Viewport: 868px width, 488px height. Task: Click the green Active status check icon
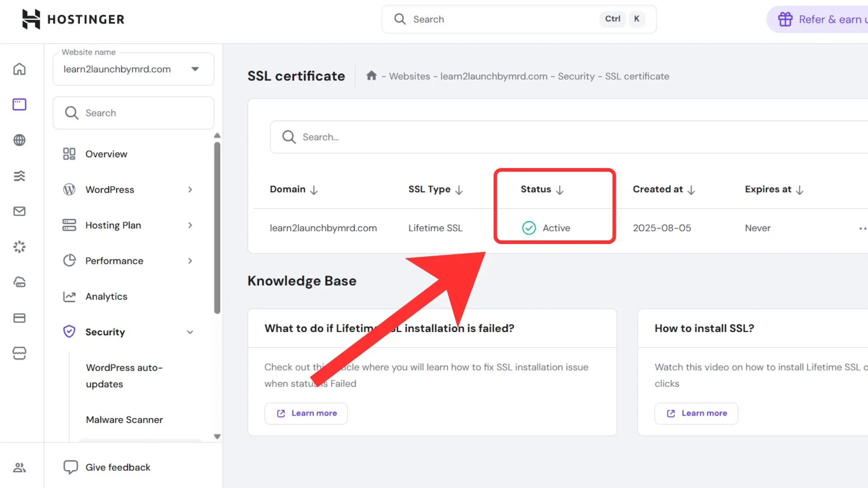point(529,228)
